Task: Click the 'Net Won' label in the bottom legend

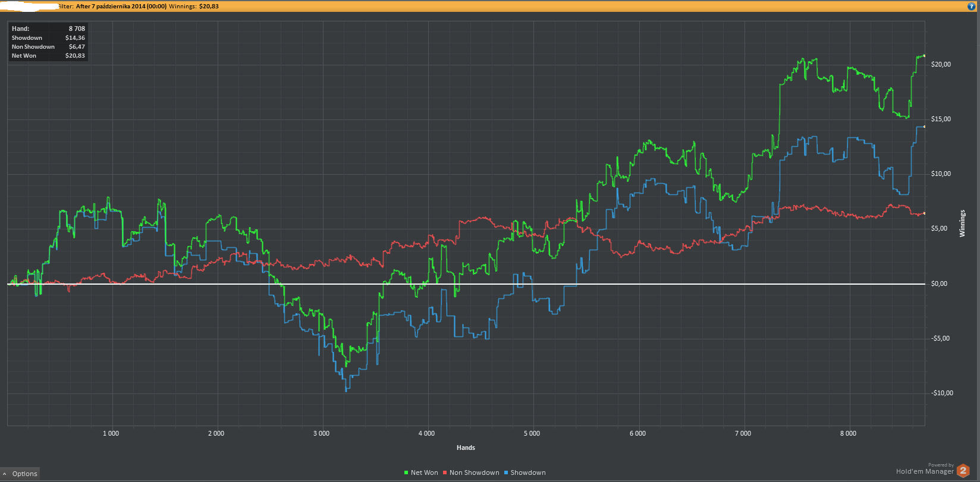Action: coord(425,473)
